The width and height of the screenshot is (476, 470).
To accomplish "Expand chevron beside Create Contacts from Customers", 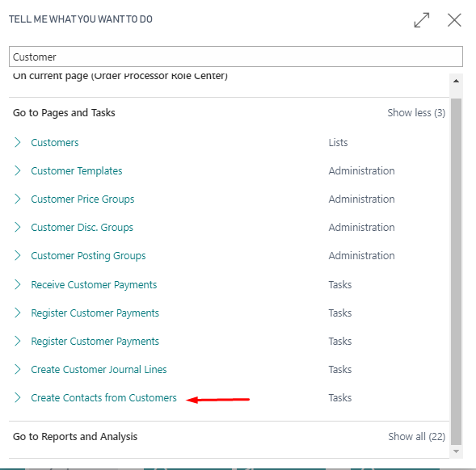I will pos(18,397).
